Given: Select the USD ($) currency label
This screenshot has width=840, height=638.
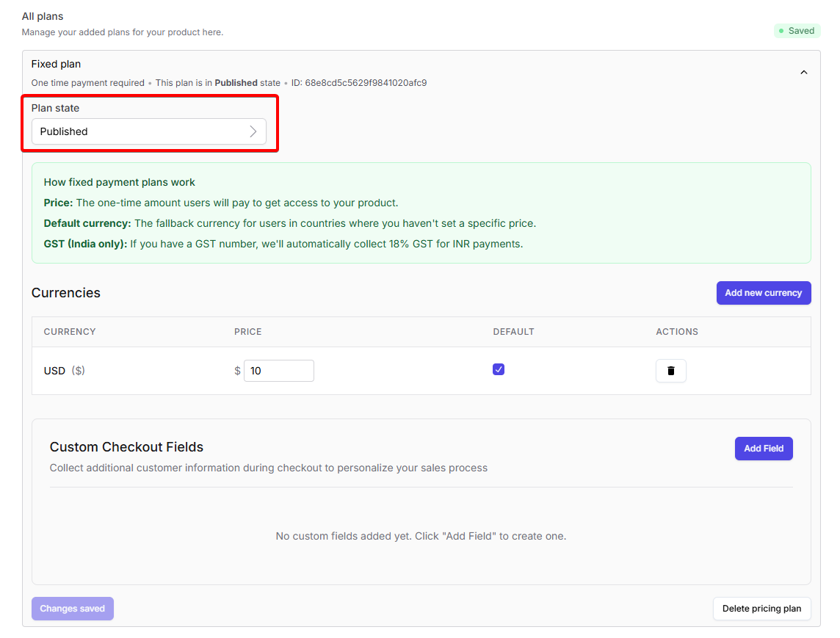Looking at the screenshot, I should [64, 371].
